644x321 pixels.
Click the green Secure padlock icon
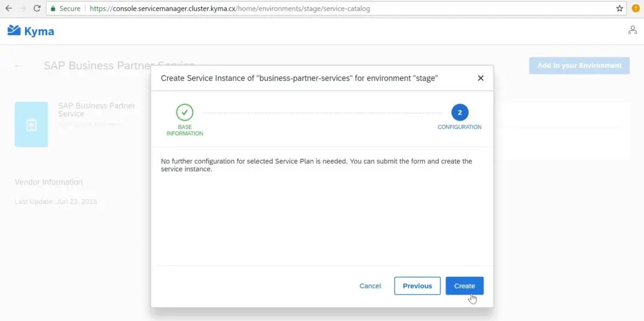pyautogui.click(x=53, y=8)
